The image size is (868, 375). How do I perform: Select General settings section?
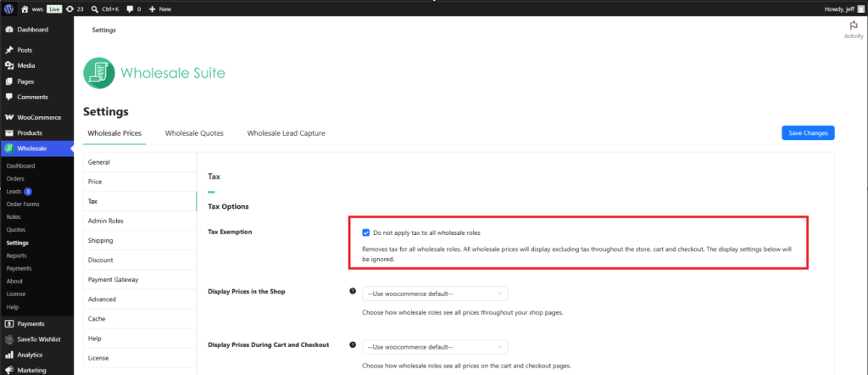[x=140, y=162]
